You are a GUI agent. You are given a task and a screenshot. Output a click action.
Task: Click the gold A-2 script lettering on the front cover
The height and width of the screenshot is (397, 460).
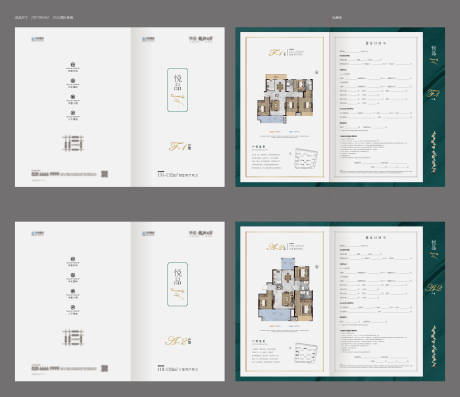coord(175,341)
